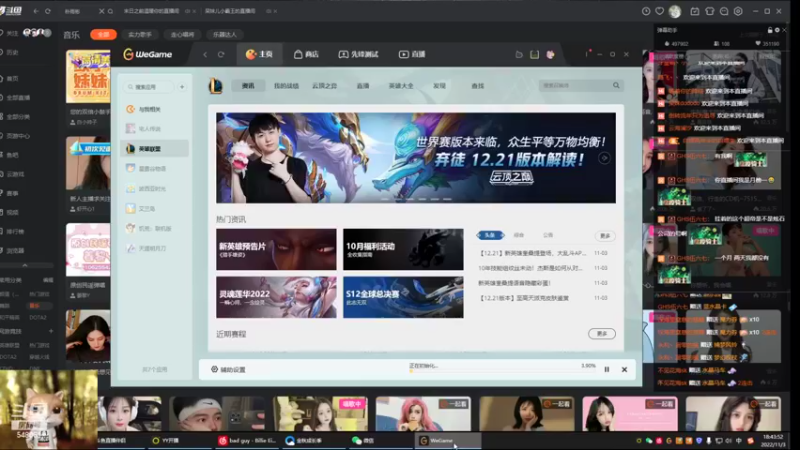Click 更多 beside news category tabs
Image resolution: width=800 pixels, height=450 pixels.
coord(605,236)
